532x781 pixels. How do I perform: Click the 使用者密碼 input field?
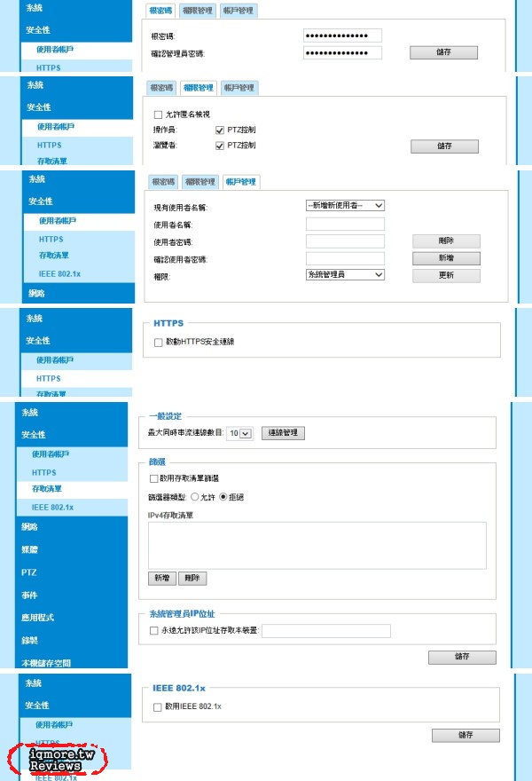pyautogui.click(x=345, y=241)
